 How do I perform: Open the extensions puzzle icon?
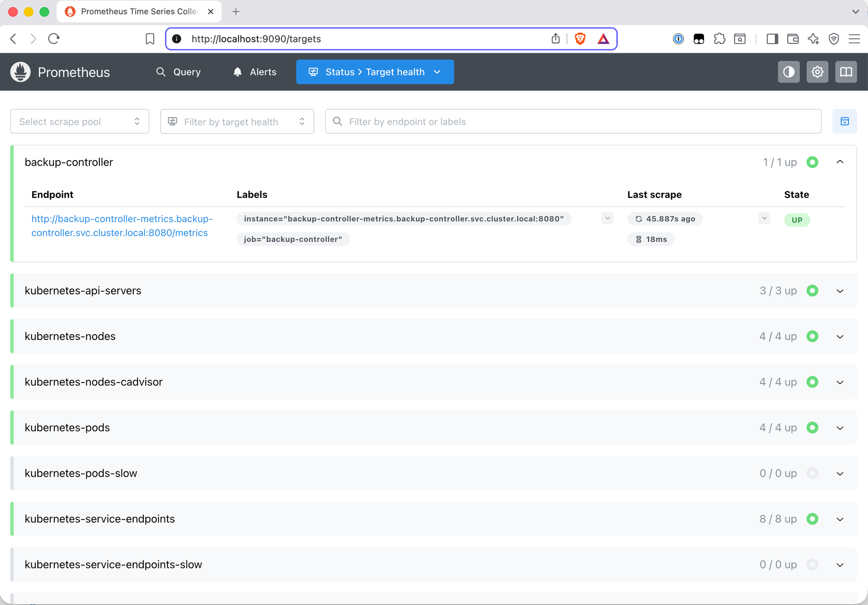(720, 39)
